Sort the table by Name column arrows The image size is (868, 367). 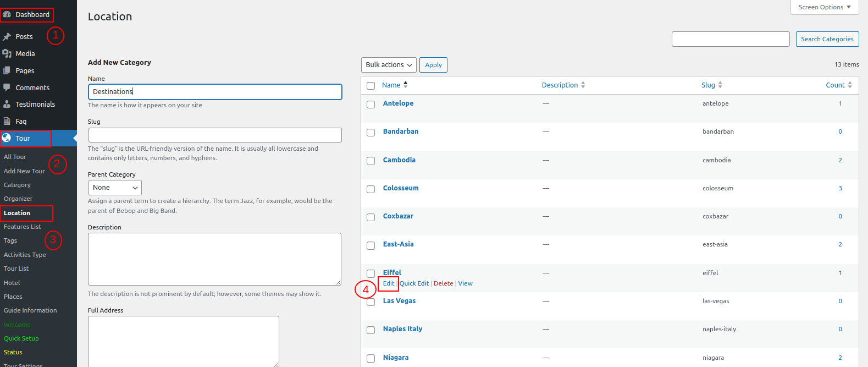(406, 85)
